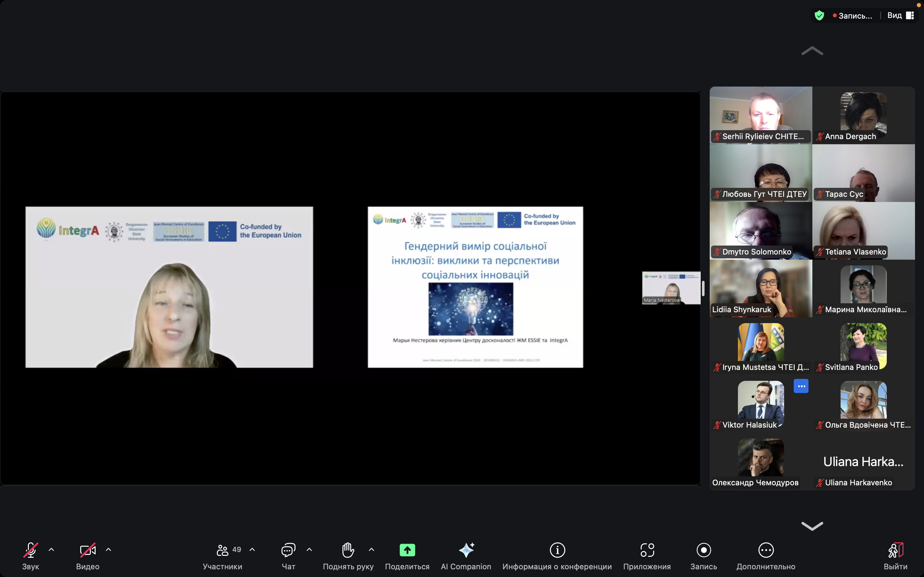Unmute microphone with the Звук button

30,550
